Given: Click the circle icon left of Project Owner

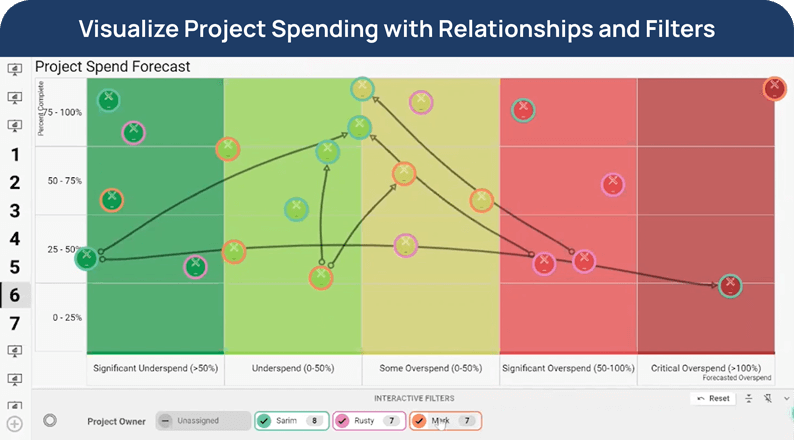Looking at the screenshot, I should tap(50, 421).
